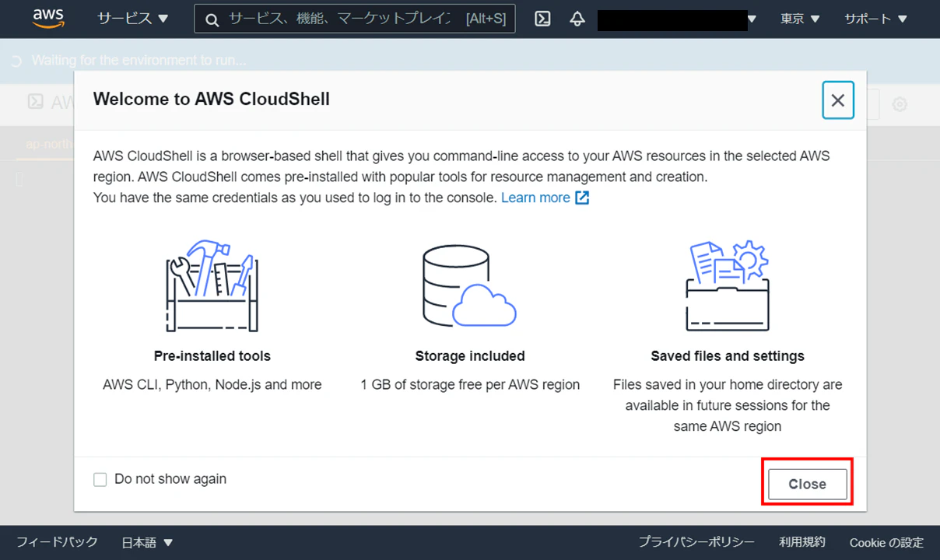Click the Saved files folder illustration

point(728,285)
